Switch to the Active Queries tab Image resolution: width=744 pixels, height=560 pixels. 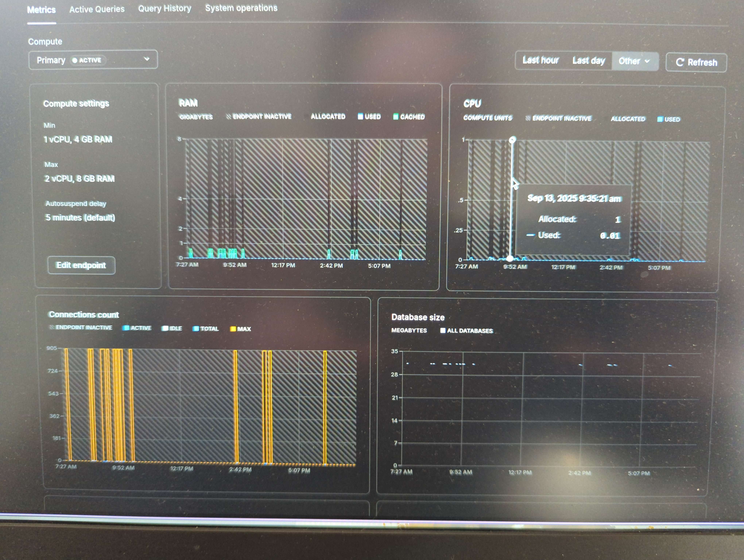(x=97, y=9)
